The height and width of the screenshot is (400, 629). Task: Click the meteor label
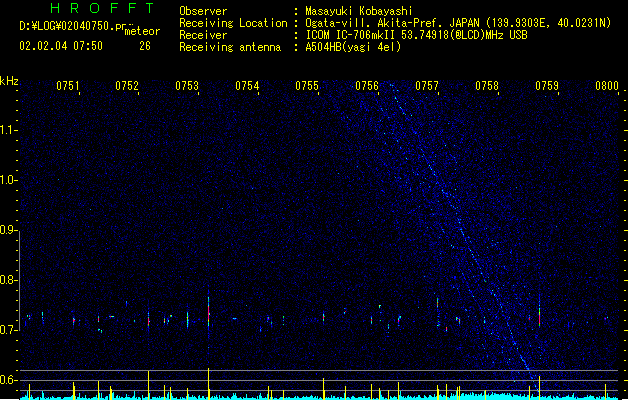coord(142,31)
